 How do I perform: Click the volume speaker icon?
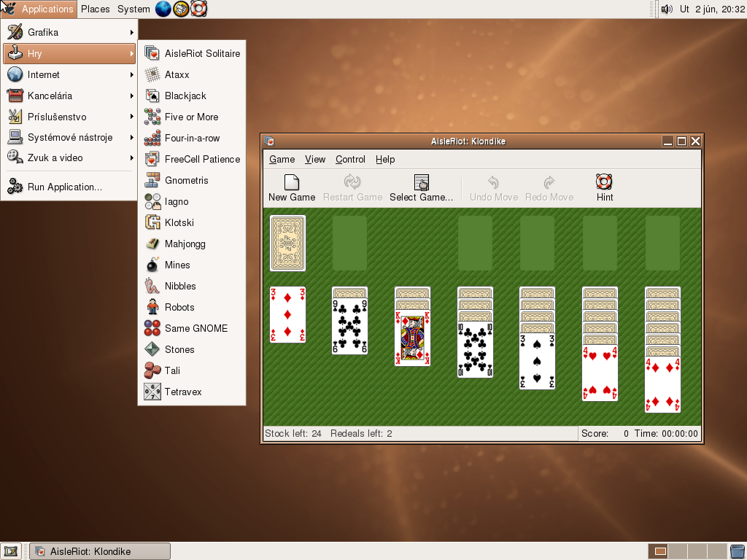click(667, 9)
